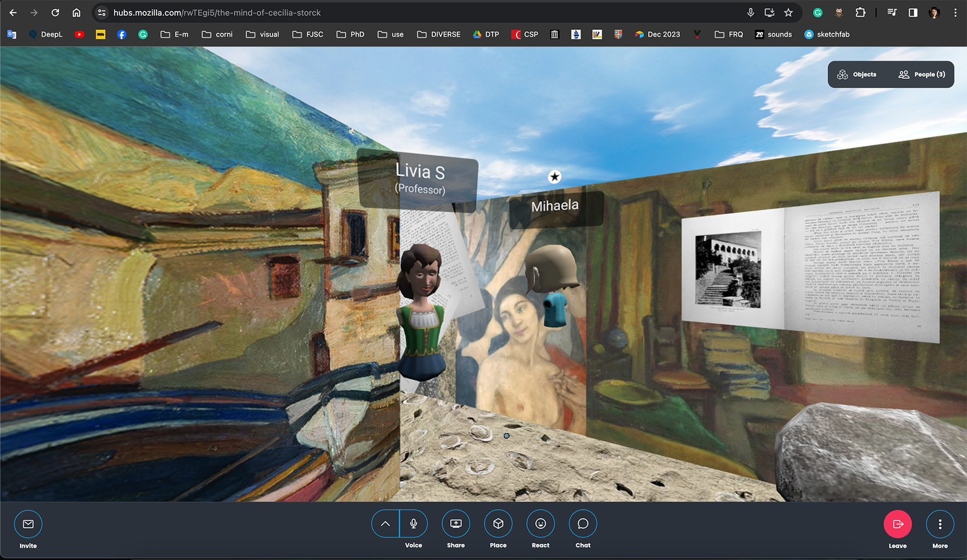Open the DIVERSE bookmarks folder

click(439, 34)
